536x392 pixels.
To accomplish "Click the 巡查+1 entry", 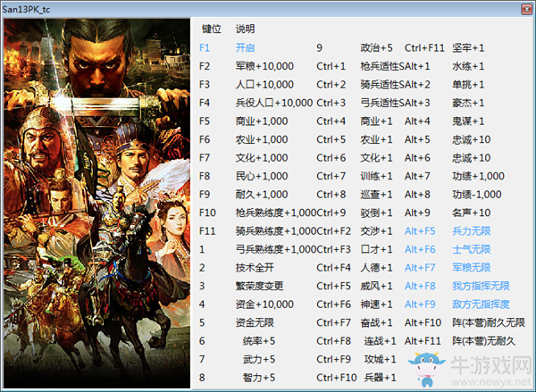I will (x=376, y=195).
